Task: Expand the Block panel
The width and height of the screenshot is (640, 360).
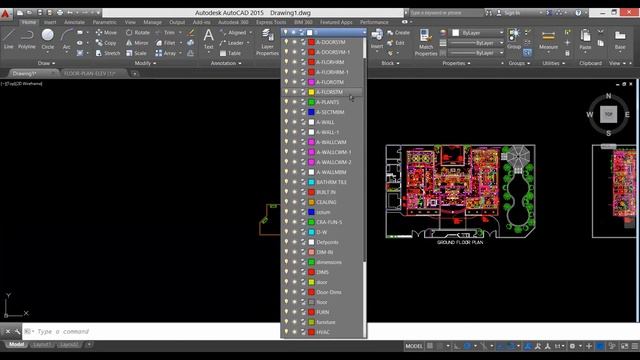Action: coord(390,63)
